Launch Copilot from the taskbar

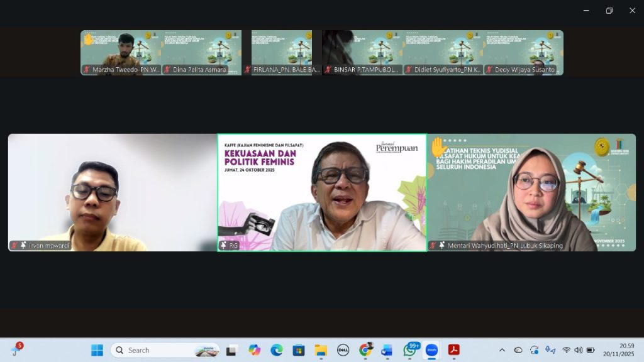tap(254, 350)
